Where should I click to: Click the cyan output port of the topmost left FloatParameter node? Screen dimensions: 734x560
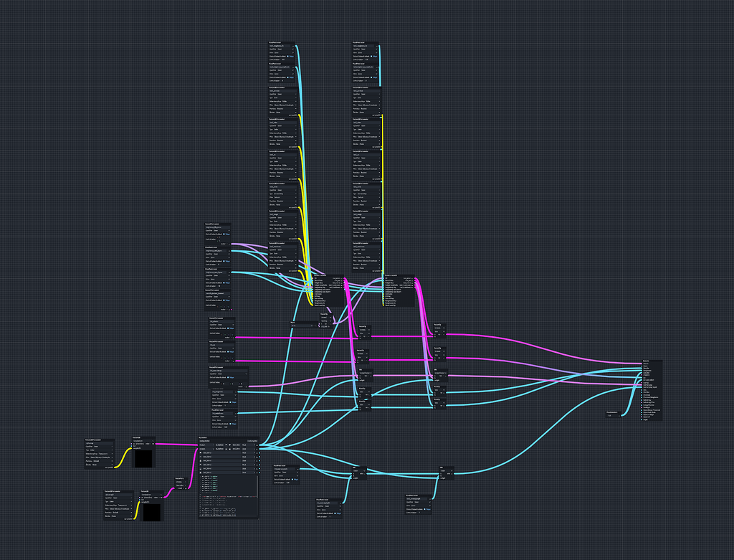(x=296, y=44)
